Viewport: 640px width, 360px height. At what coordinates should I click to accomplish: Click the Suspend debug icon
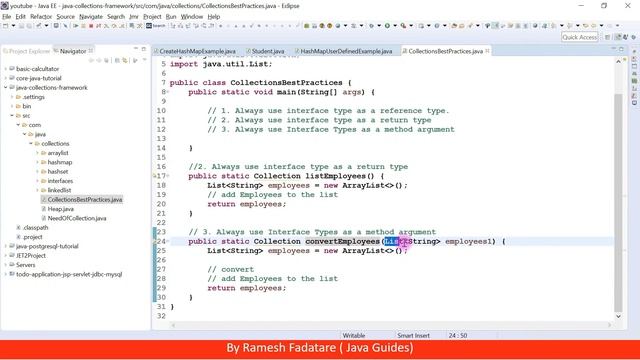(83, 26)
